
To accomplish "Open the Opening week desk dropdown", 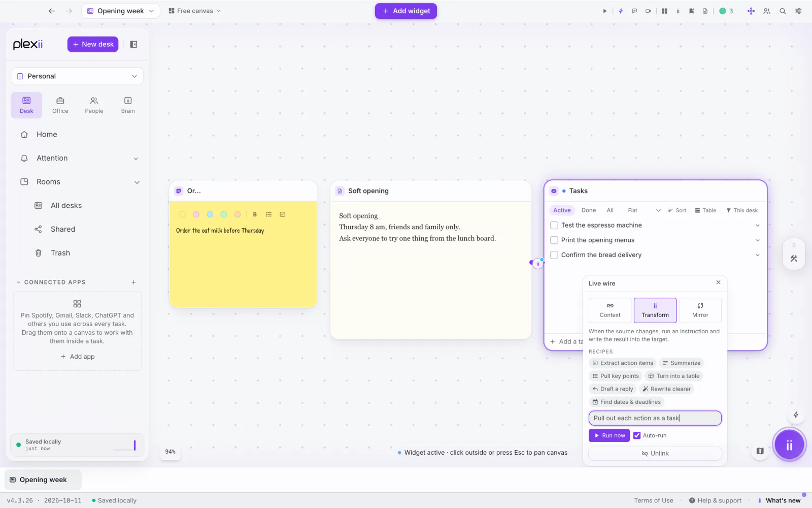I will click(121, 11).
